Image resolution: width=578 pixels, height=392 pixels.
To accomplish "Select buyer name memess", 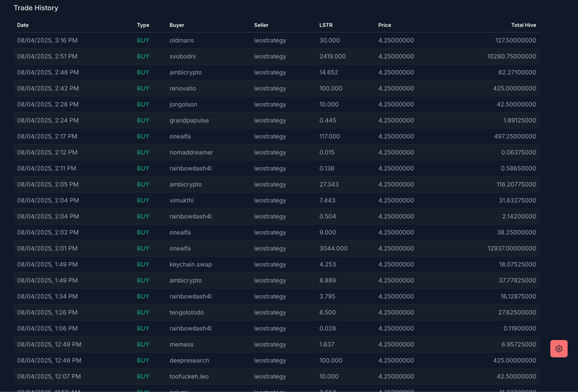I will 181,345.
